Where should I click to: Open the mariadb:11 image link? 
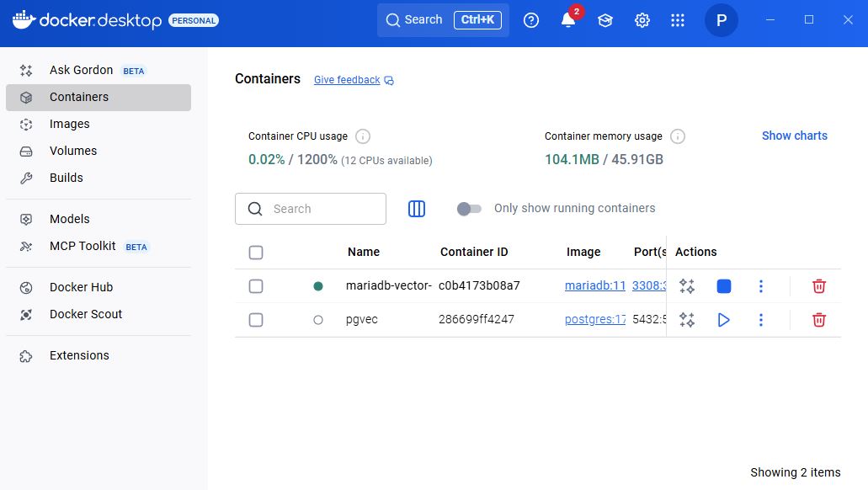point(595,285)
